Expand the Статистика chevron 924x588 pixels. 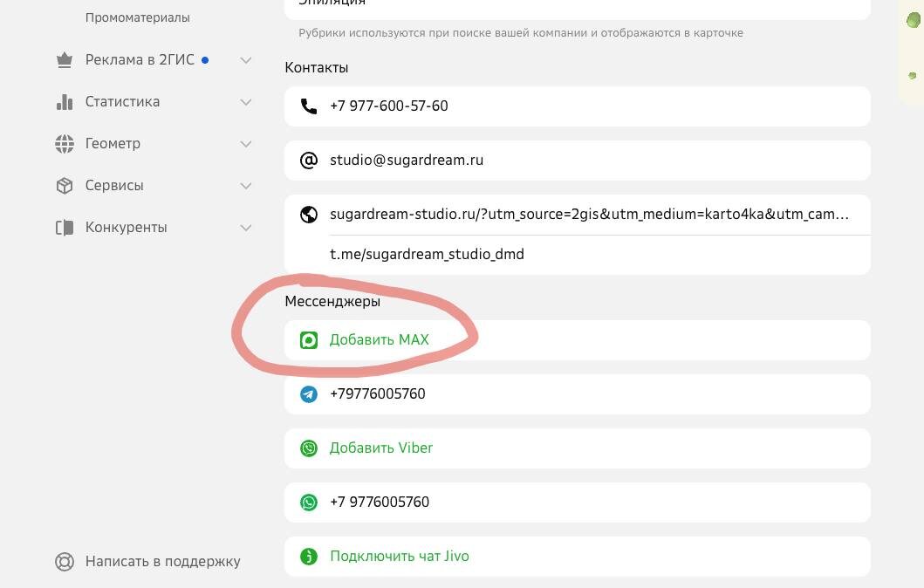click(x=246, y=102)
